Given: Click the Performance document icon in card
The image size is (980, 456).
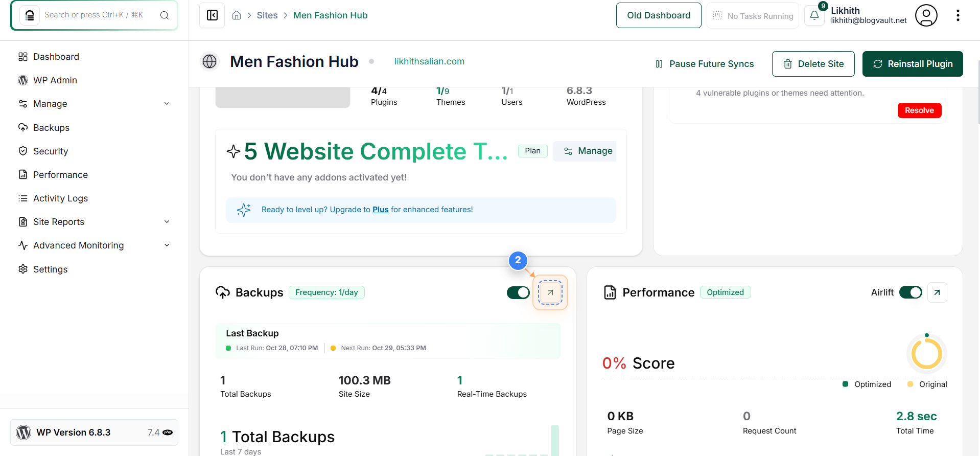Looking at the screenshot, I should tap(610, 292).
